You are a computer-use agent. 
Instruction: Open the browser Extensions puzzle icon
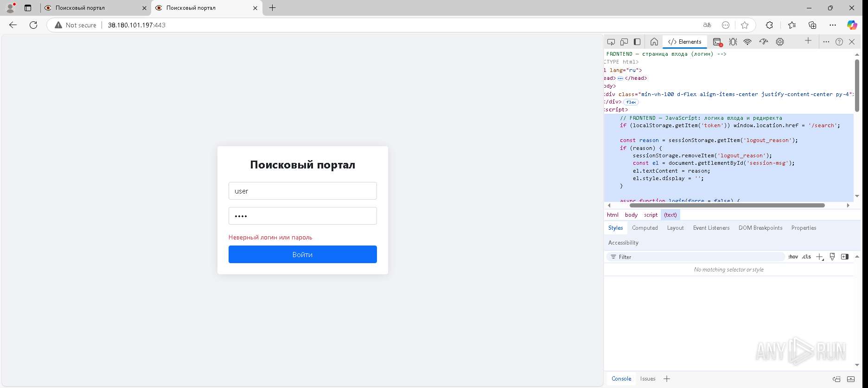[x=769, y=25]
